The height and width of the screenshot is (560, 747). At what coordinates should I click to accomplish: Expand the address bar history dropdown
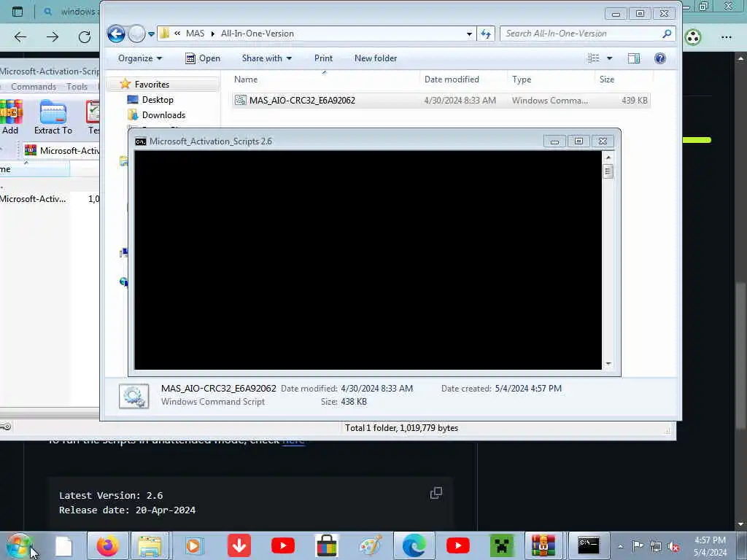click(x=469, y=34)
